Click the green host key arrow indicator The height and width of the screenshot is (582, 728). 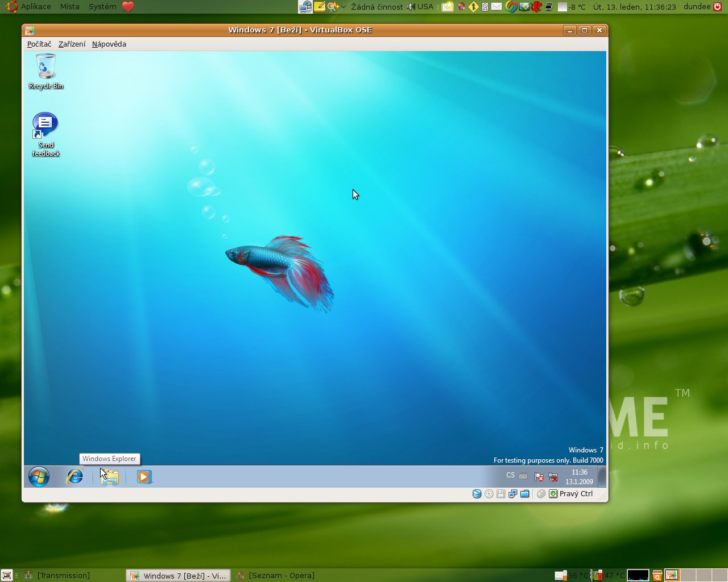553,494
